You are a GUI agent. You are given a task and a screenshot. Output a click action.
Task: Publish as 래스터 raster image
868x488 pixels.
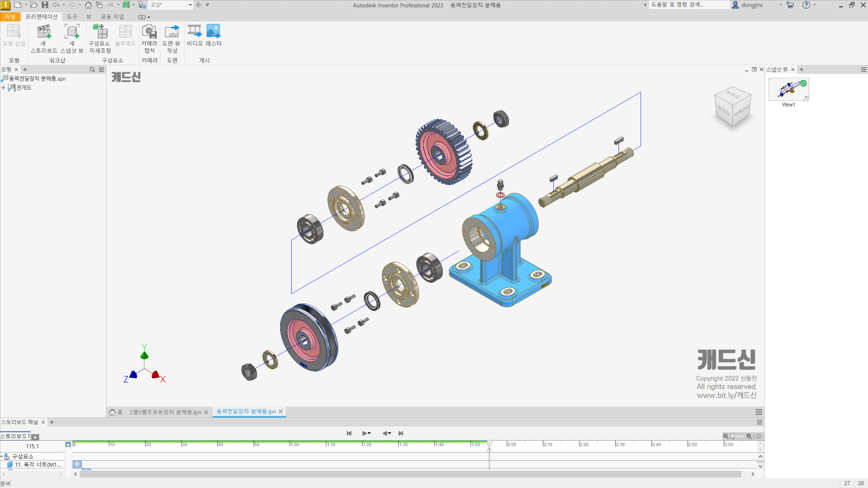point(214,35)
